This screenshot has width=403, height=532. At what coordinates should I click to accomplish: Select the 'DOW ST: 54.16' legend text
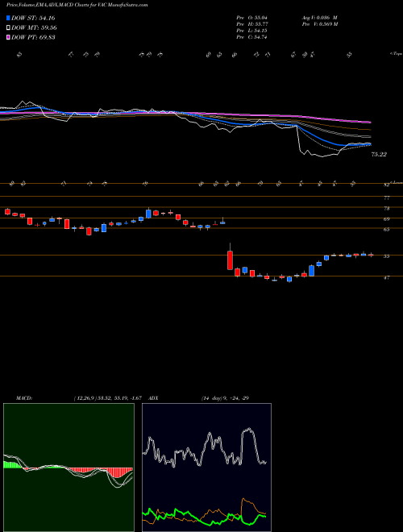click(33, 18)
